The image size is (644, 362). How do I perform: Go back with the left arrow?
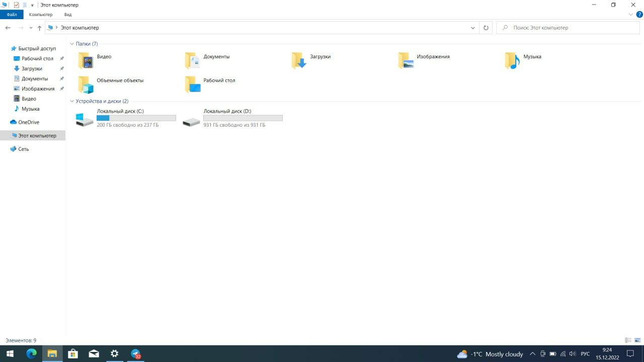tap(8, 28)
